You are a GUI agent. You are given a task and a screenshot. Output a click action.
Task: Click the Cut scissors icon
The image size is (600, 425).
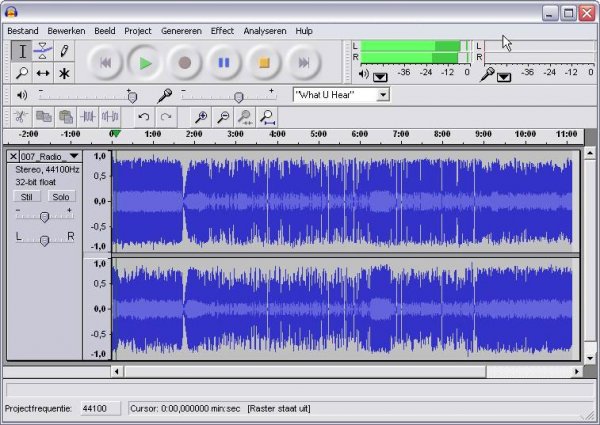(21, 117)
